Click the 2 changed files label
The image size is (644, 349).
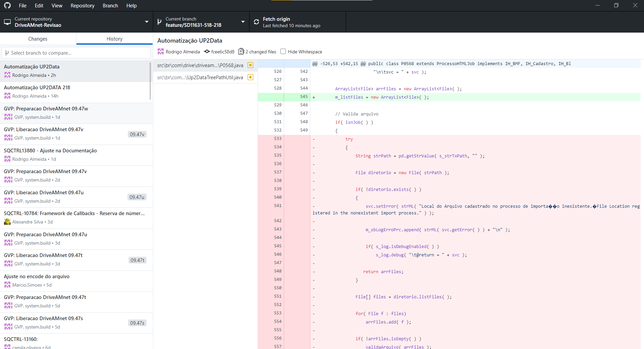click(261, 52)
